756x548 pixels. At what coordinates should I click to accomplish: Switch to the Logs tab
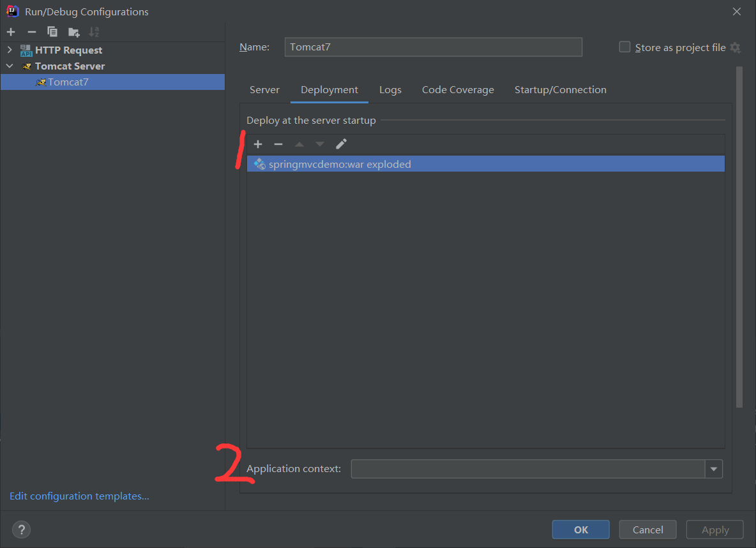tap(390, 89)
